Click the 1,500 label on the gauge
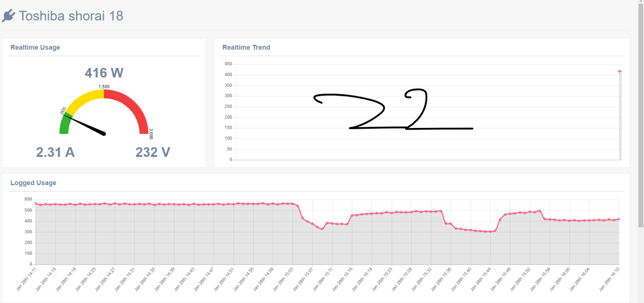The width and height of the screenshot is (644, 303). pyautogui.click(x=104, y=87)
